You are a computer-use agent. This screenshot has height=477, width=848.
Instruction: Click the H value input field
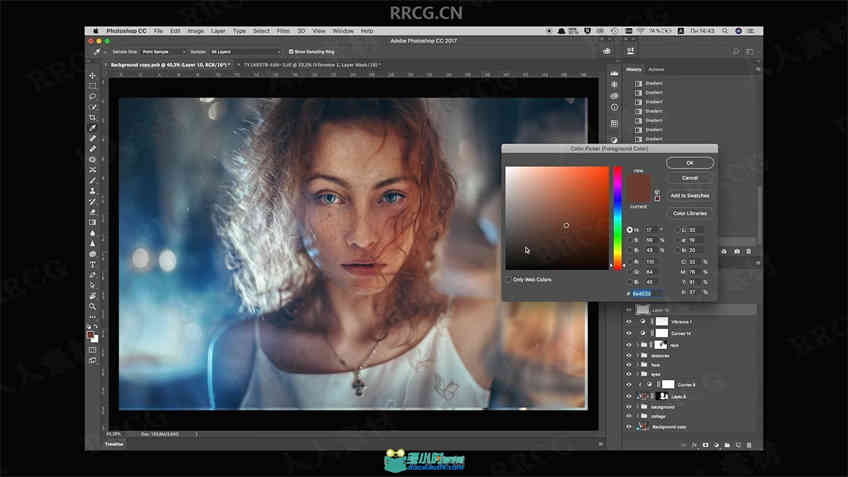(x=651, y=230)
